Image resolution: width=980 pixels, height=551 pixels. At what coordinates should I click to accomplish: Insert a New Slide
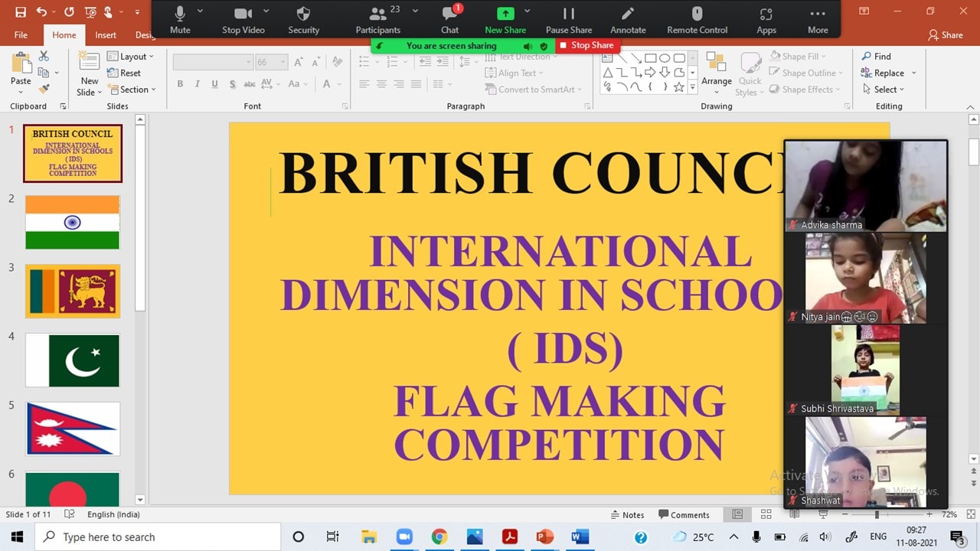click(x=89, y=73)
